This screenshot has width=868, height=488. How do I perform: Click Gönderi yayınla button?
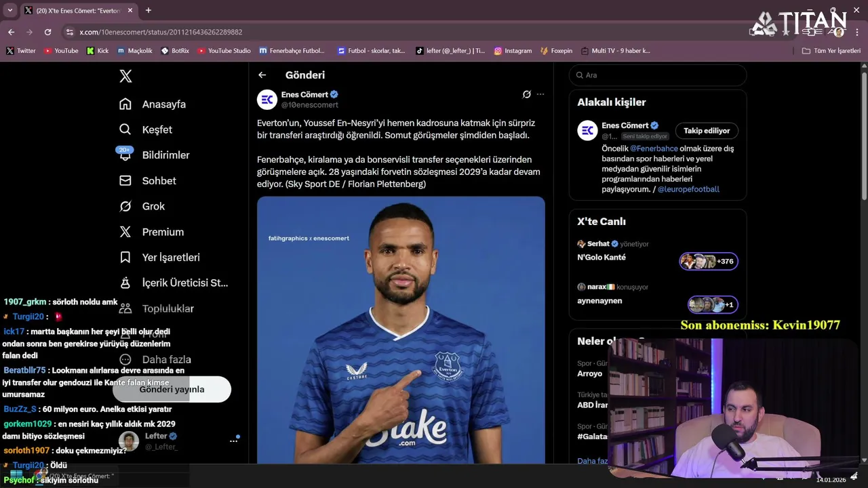[x=172, y=389]
